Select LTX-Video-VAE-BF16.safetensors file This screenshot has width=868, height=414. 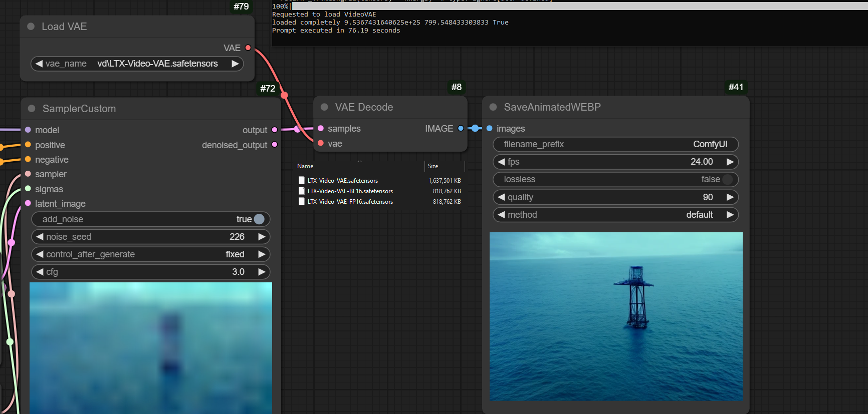(350, 191)
